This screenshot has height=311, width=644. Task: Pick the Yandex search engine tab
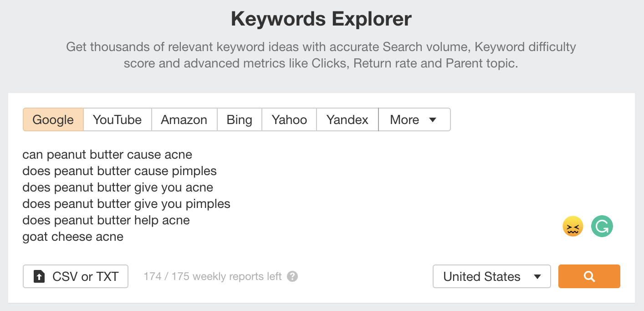[x=347, y=119]
